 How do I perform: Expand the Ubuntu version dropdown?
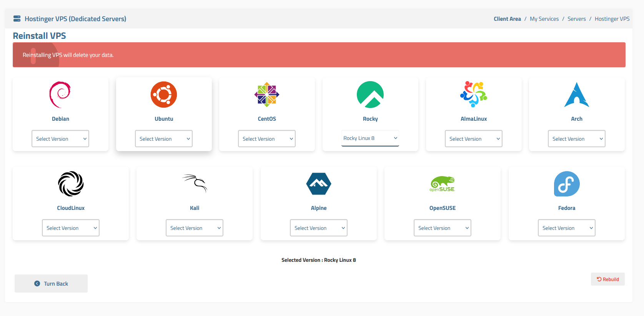[x=164, y=139]
